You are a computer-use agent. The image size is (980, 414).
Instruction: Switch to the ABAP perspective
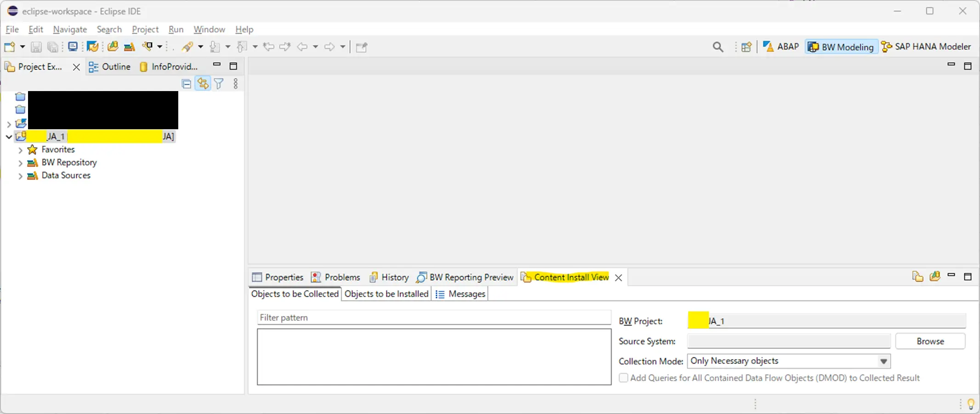[x=781, y=46]
